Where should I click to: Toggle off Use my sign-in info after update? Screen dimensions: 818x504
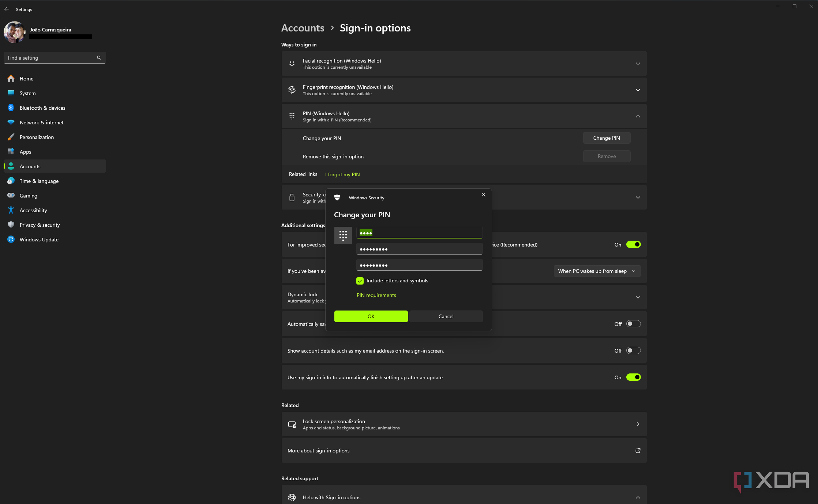pyautogui.click(x=633, y=377)
